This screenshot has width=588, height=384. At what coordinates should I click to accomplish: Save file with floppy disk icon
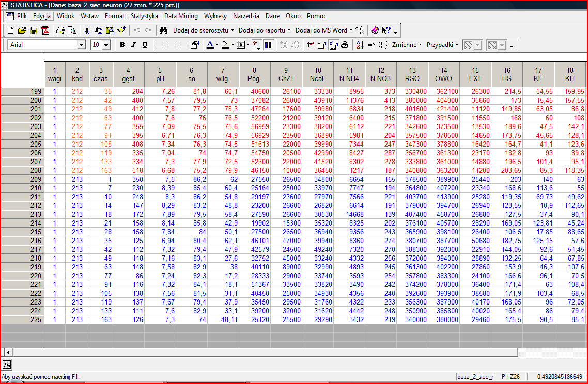34,30
